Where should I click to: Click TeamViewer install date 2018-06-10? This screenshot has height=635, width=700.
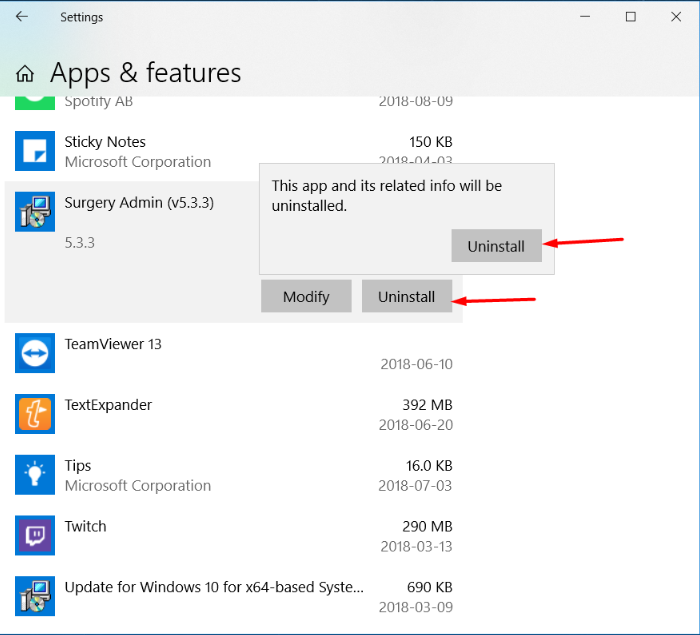click(417, 364)
